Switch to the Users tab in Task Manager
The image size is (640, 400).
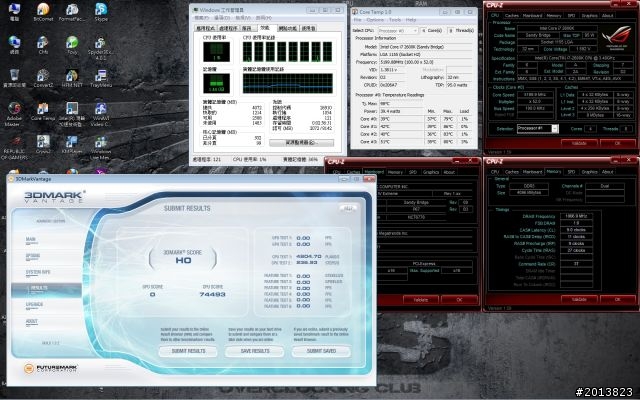(308, 28)
